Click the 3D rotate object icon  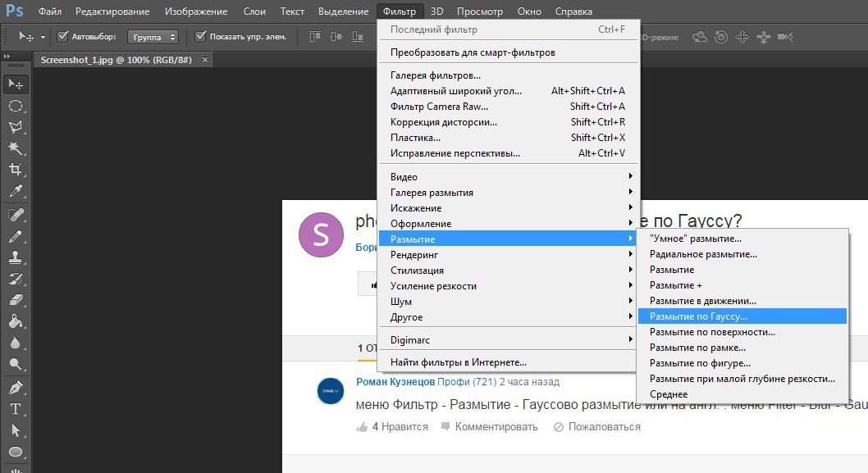[x=700, y=37]
